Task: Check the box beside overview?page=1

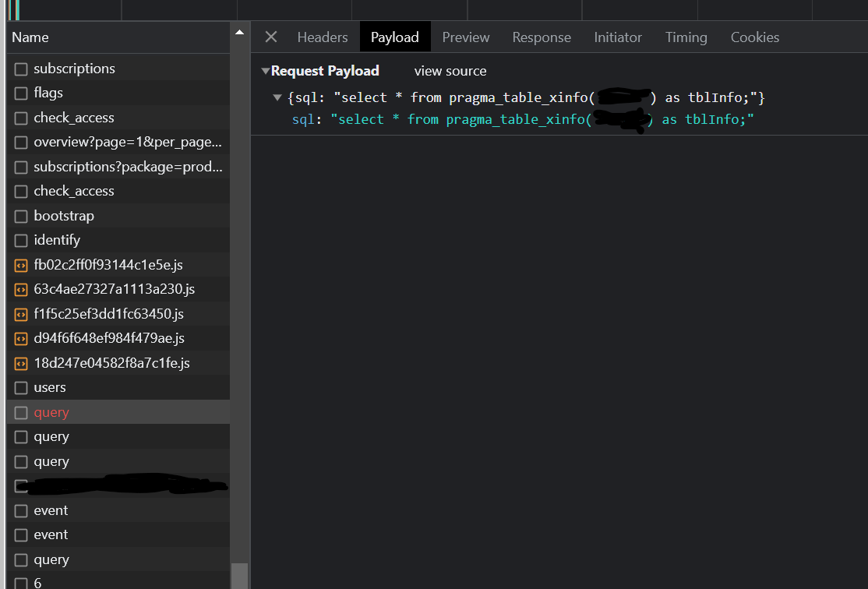Action: [21, 143]
